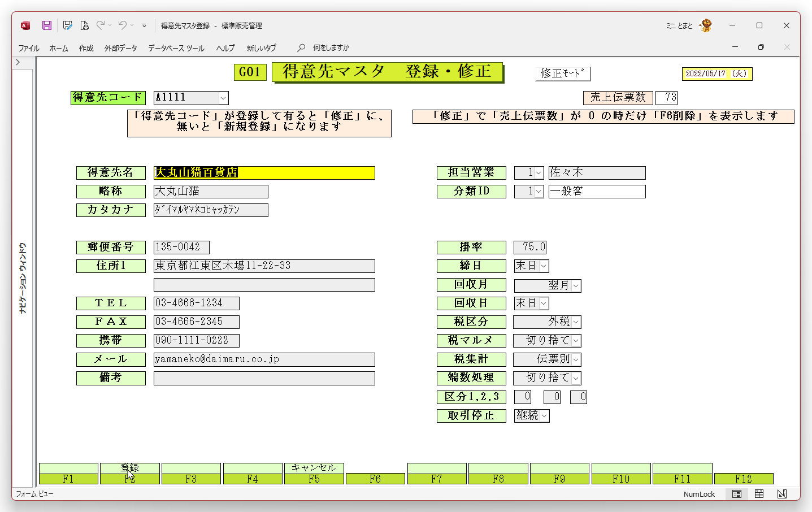Open the データベース ツール ribbon tab
This screenshot has width=812, height=512.
pos(176,48)
